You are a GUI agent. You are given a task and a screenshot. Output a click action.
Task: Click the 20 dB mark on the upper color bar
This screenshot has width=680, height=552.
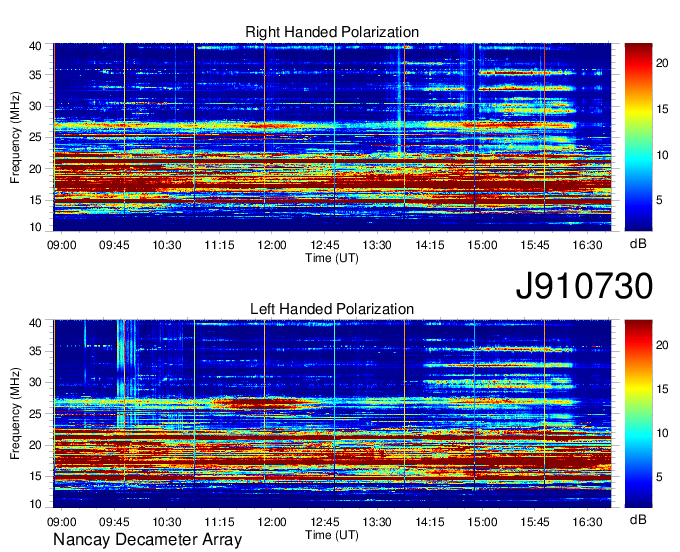click(x=662, y=63)
